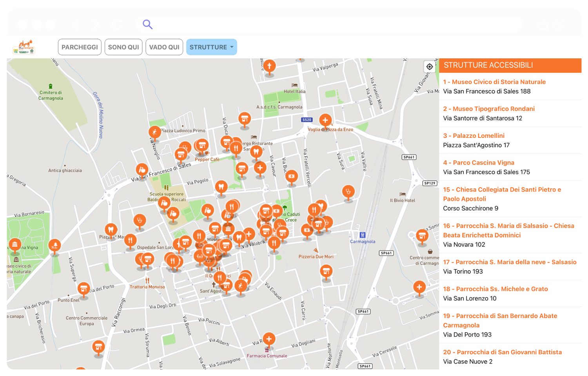
Task: Open 4 - Parco Cascina Vigna entry
Action: click(x=479, y=163)
